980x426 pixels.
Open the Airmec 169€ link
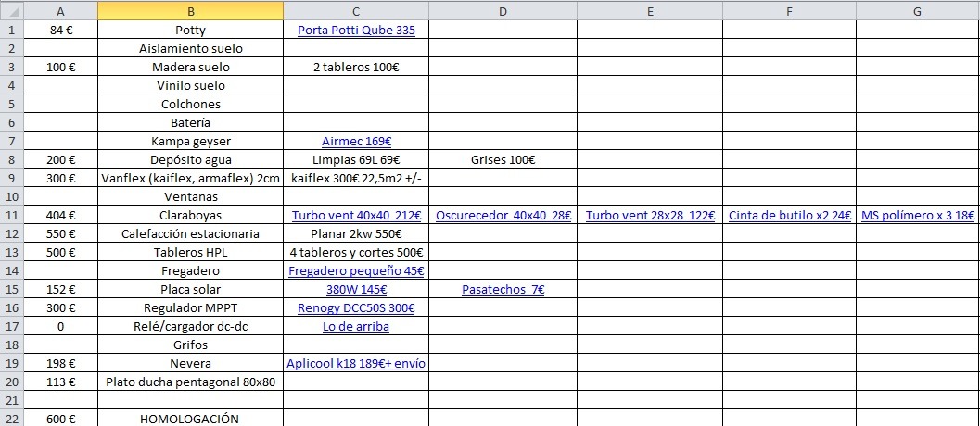click(356, 141)
